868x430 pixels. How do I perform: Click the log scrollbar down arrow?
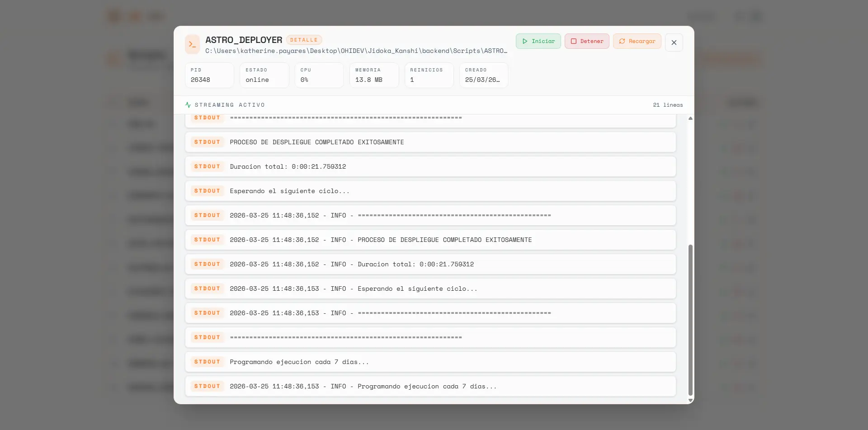click(x=690, y=400)
